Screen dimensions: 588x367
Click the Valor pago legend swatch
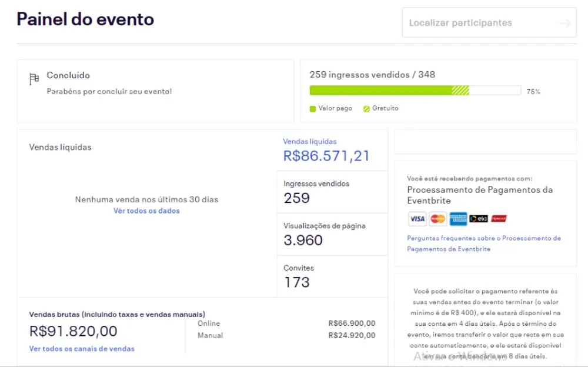pyautogui.click(x=313, y=109)
